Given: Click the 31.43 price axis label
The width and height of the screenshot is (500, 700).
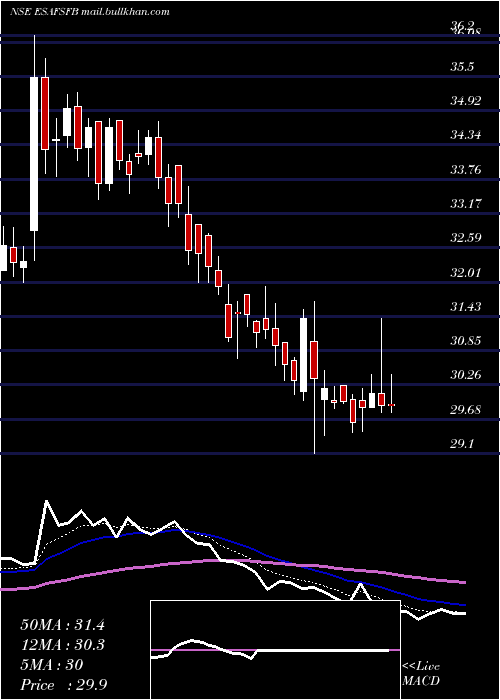Looking at the screenshot, I should (x=466, y=307).
